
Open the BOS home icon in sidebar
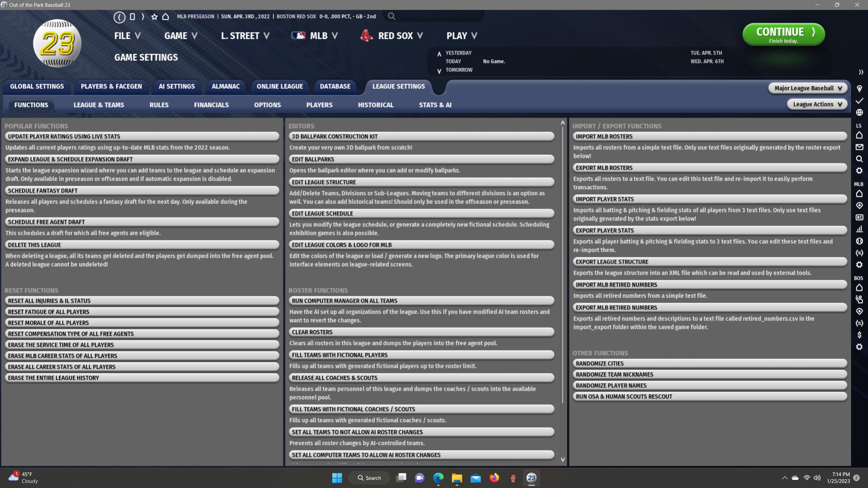click(x=859, y=288)
